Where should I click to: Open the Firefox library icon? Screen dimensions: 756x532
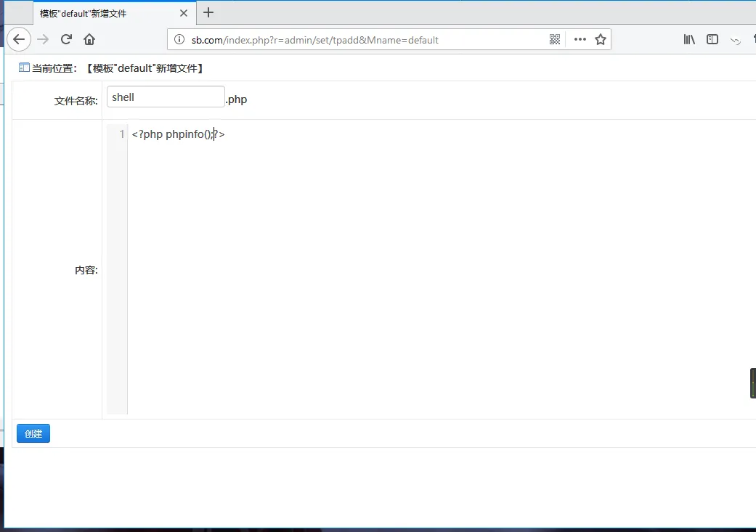[x=689, y=40]
